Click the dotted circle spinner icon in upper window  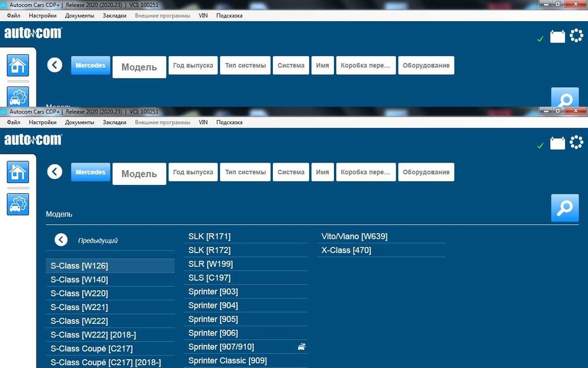[x=576, y=36]
